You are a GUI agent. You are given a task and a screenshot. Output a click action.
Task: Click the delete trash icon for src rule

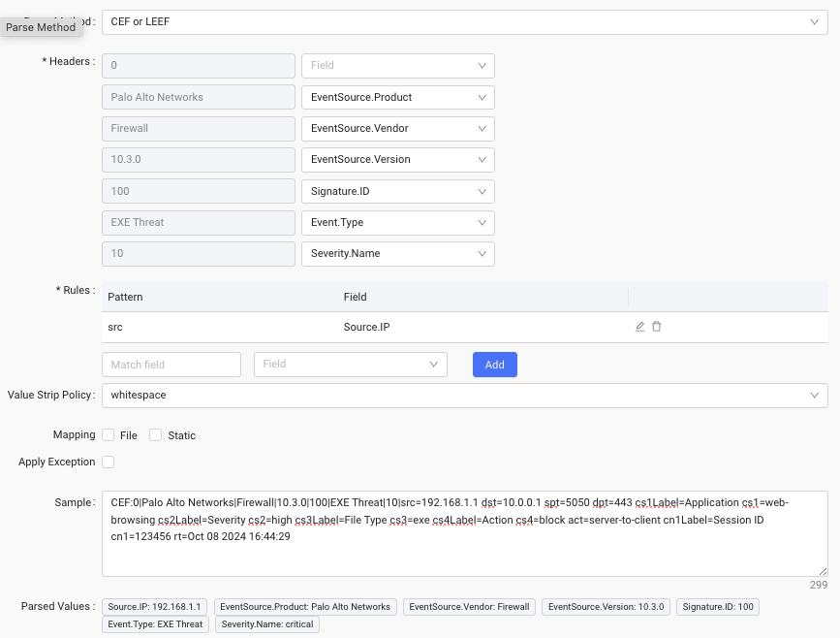[x=657, y=327]
